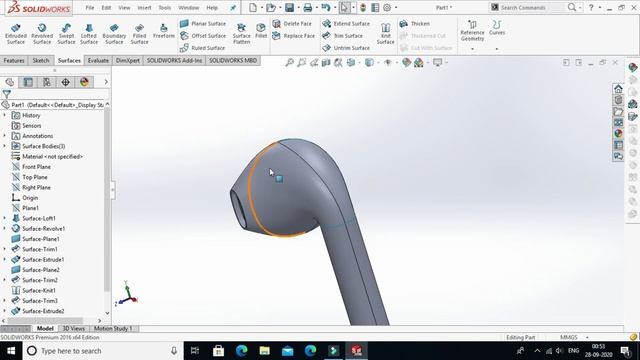Select the Knit Surface tool

point(385,33)
